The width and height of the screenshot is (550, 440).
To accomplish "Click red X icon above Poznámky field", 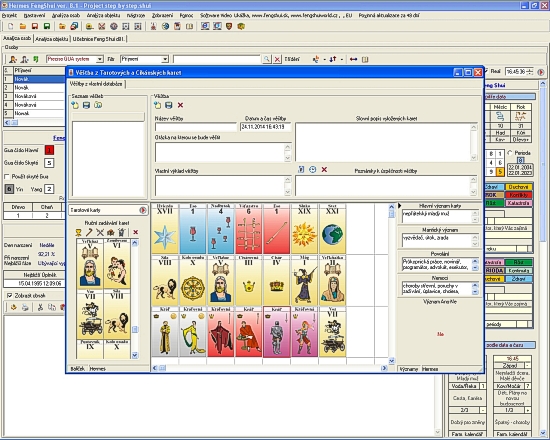I will [324, 169].
